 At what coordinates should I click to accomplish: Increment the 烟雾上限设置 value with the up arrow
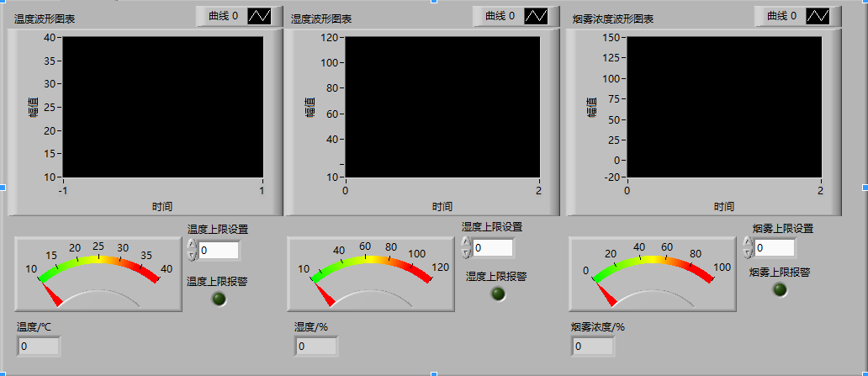[x=748, y=242]
